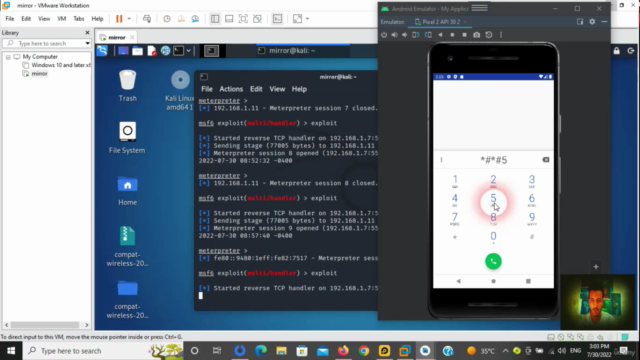Open the Trash desktop icon
Screen dimensions: 640x360
click(x=127, y=86)
